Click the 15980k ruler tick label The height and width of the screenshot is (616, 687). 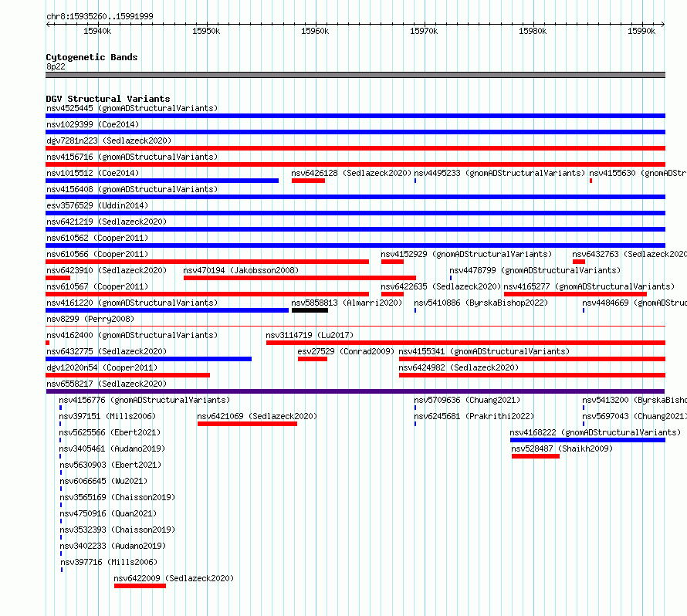point(533,31)
